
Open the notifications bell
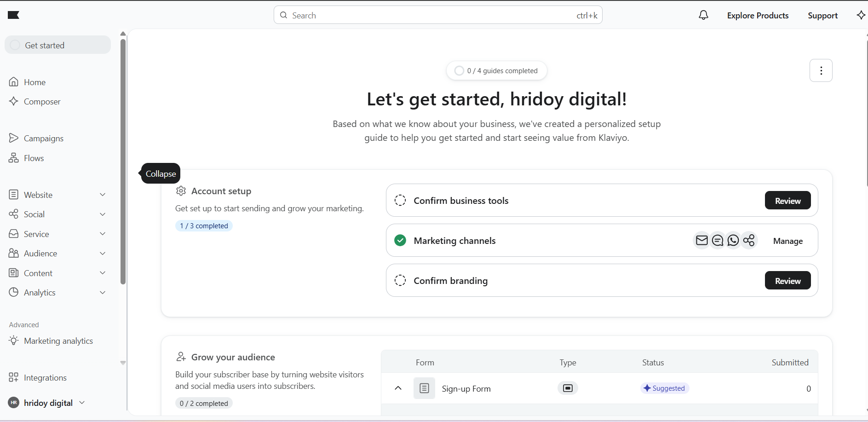[x=703, y=15]
